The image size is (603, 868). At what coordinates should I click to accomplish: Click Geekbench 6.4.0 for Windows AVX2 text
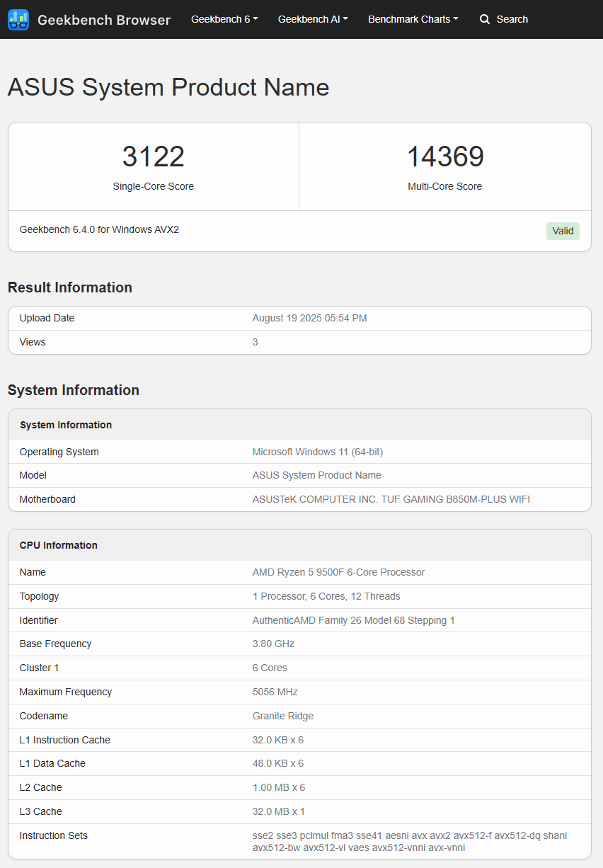click(x=99, y=229)
